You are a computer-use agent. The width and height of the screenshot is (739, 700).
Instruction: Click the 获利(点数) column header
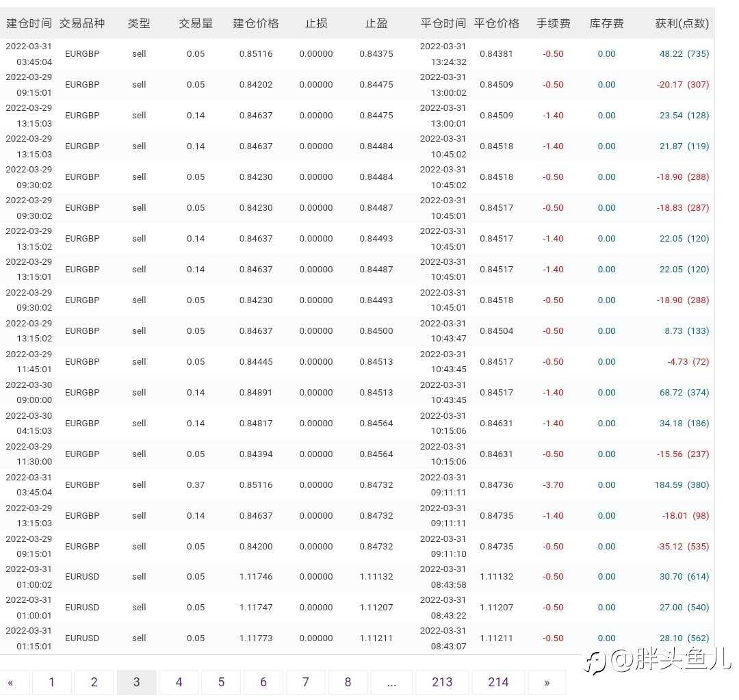(682, 23)
